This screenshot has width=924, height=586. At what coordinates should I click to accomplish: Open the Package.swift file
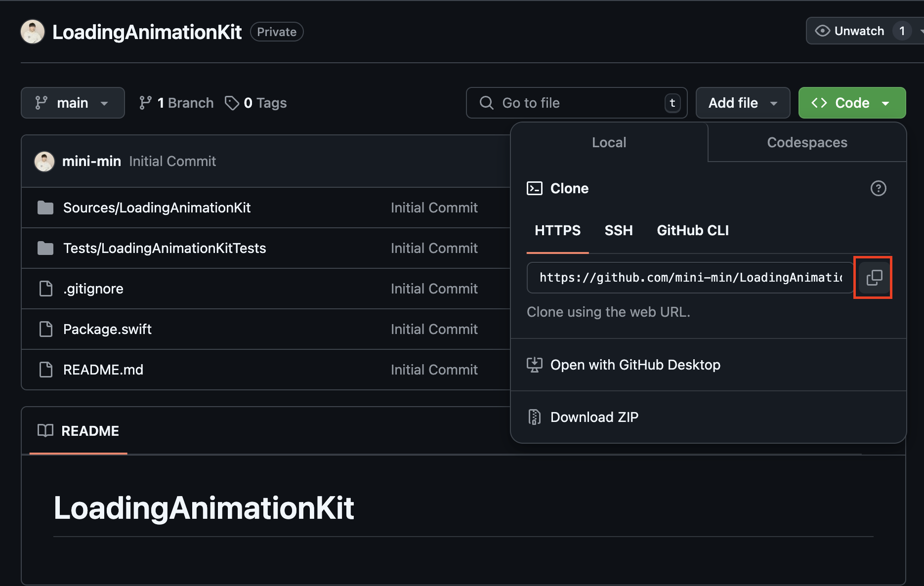(x=107, y=329)
